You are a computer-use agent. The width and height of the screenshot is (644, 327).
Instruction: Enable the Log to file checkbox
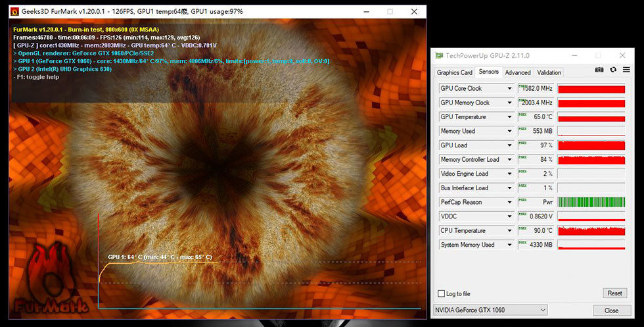pyautogui.click(x=441, y=293)
